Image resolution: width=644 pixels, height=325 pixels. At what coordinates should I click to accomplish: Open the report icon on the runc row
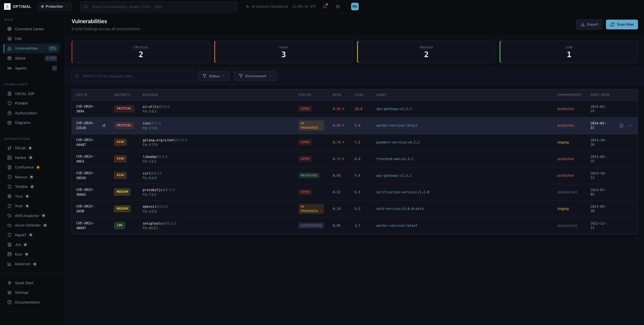tap(621, 125)
